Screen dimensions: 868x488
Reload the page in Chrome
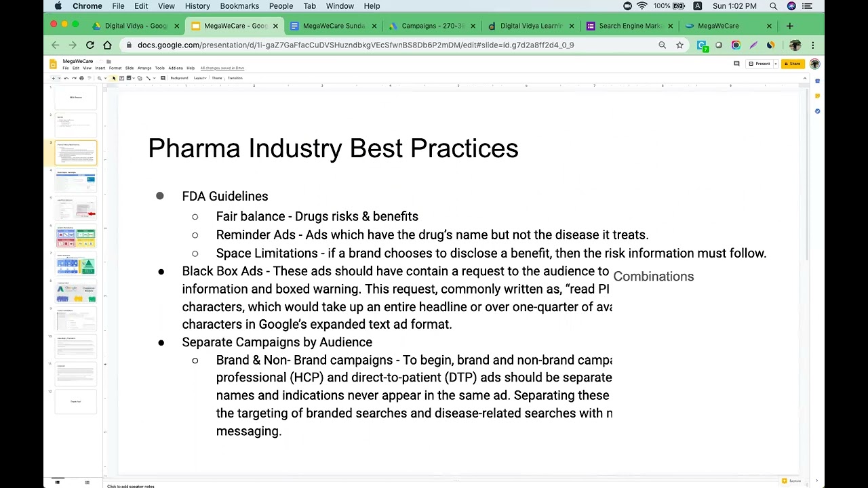pyautogui.click(x=90, y=45)
